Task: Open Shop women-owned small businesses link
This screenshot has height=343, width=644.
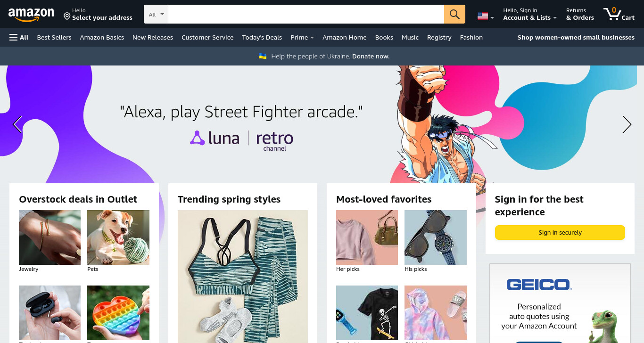Action: pyautogui.click(x=576, y=37)
